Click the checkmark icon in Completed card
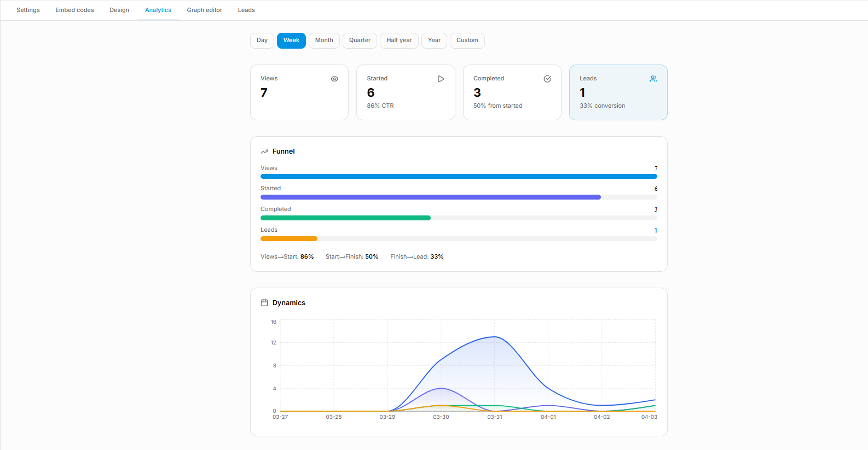The width and height of the screenshot is (868, 450). (547, 79)
